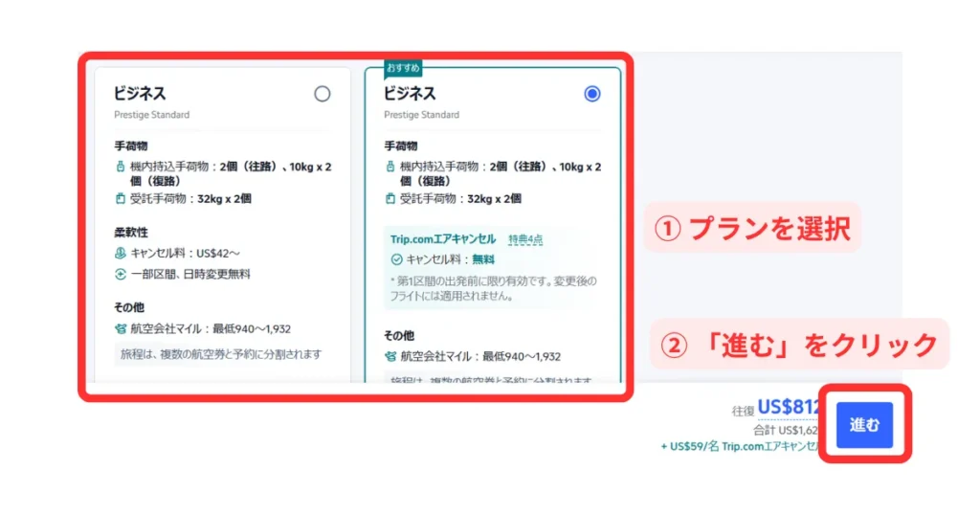Click the + US$59/名 Trip.comエアキャンセル text

pyautogui.click(x=737, y=446)
